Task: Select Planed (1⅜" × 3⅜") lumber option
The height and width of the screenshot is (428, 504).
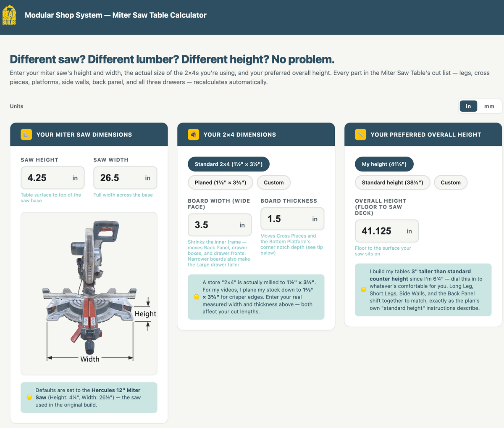Action: (x=220, y=182)
